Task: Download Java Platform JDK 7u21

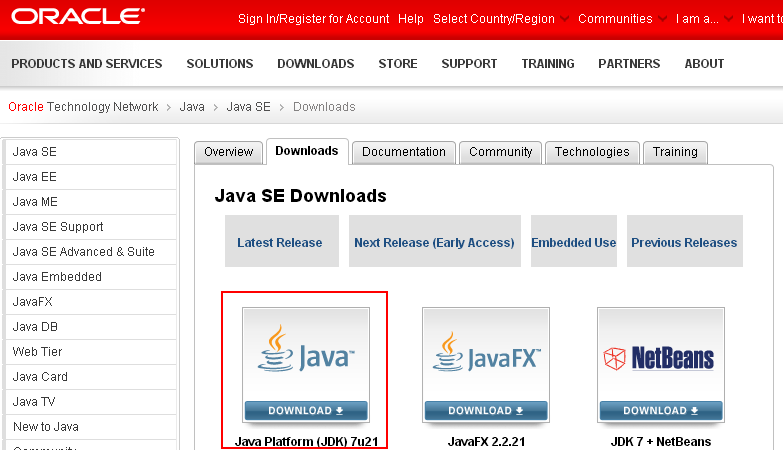Action: (x=306, y=411)
